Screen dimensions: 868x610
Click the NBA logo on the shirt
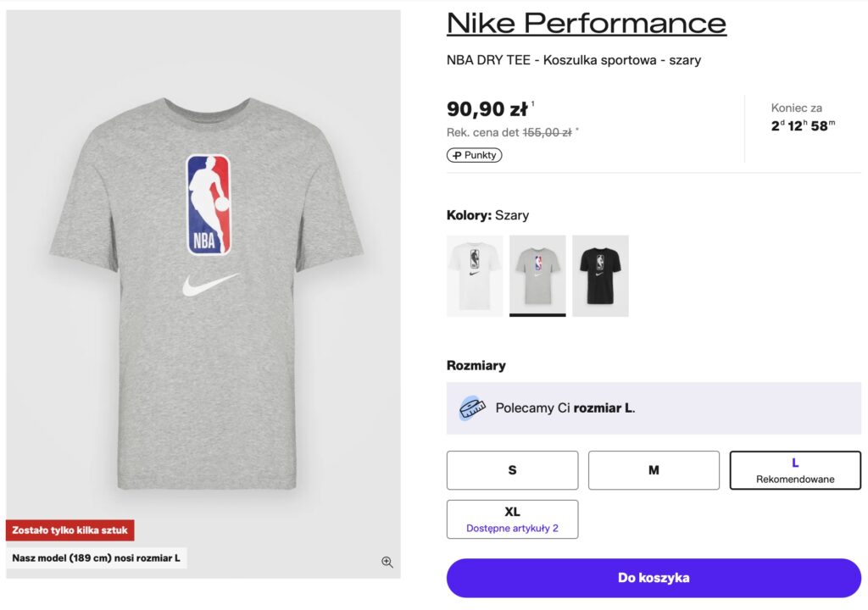208,205
